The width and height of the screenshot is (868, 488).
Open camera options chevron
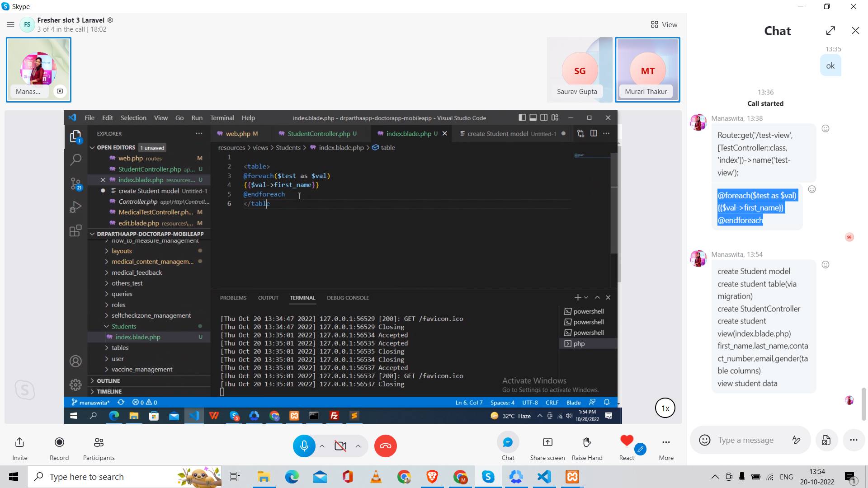[358, 446]
